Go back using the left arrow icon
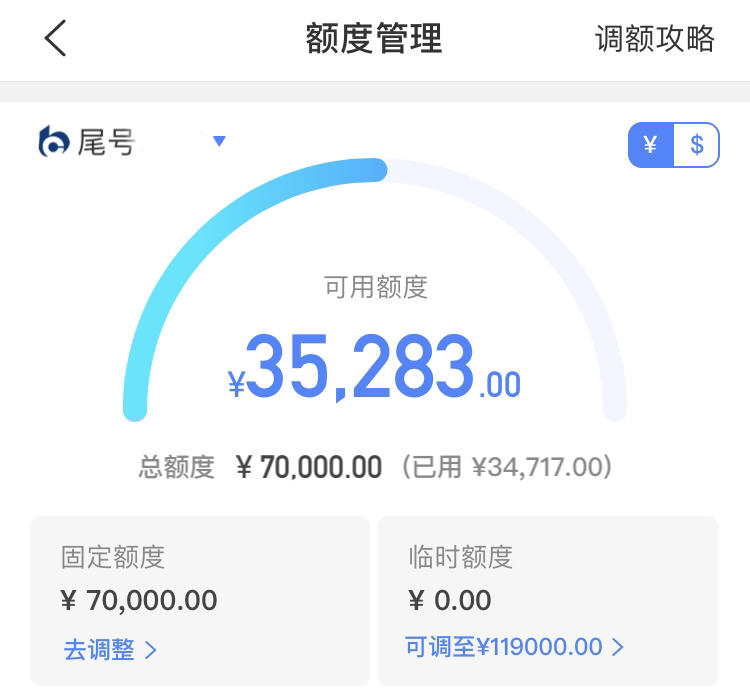 [55, 38]
